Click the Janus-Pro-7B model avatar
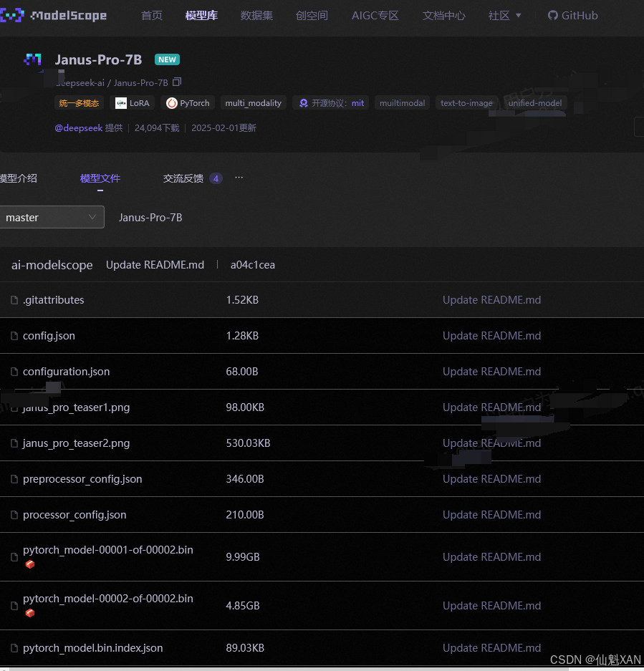This screenshot has height=671, width=644. [33, 60]
